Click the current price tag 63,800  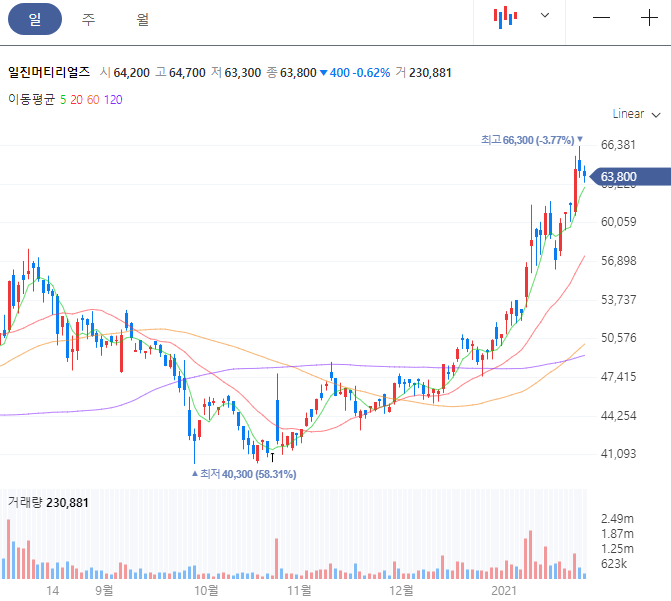point(630,176)
